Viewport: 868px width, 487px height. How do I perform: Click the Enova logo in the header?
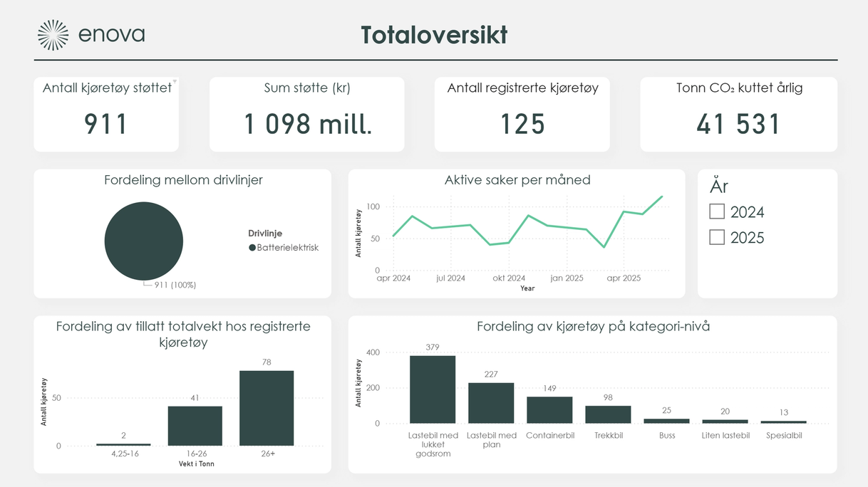click(x=90, y=33)
